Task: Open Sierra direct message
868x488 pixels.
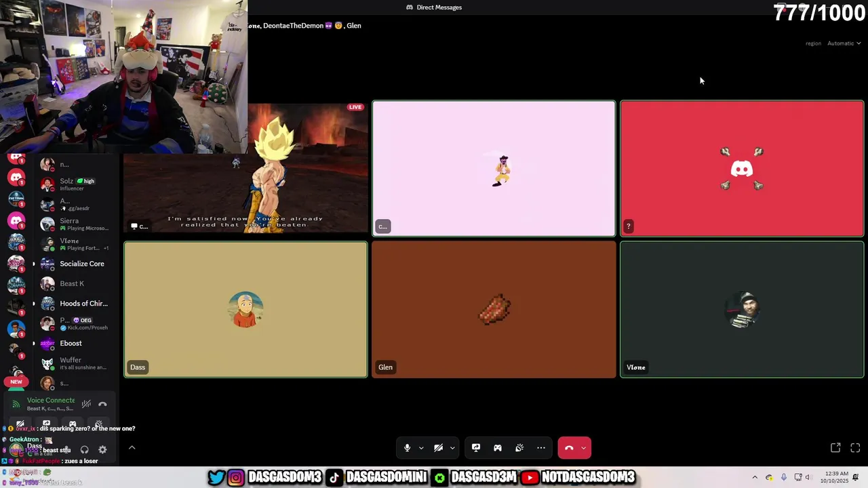Action: [x=76, y=224]
